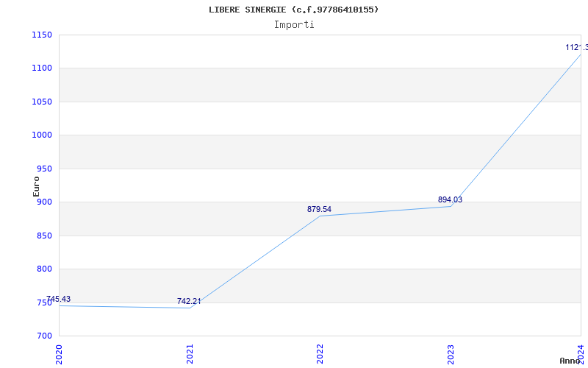This screenshot has height=368, width=588.
Task: Click the 2023 x-axis tick label
Action: (451, 353)
